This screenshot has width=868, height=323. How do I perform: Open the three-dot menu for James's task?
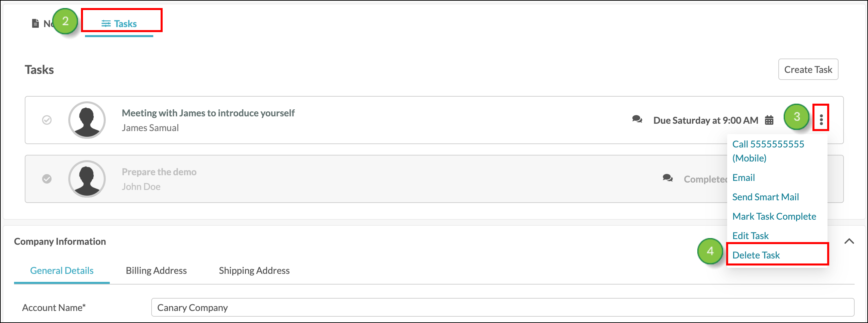[x=821, y=120]
